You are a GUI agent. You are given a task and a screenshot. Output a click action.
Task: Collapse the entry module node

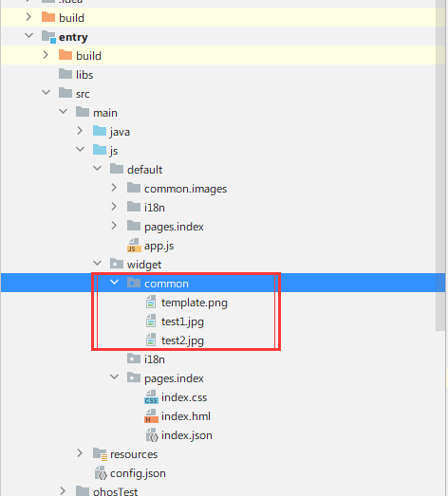click(28, 35)
